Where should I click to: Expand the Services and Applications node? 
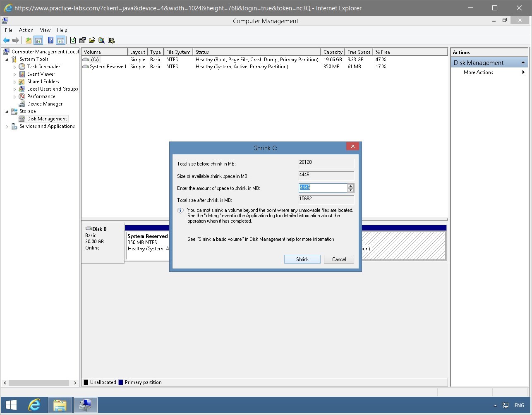(x=7, y=126)
